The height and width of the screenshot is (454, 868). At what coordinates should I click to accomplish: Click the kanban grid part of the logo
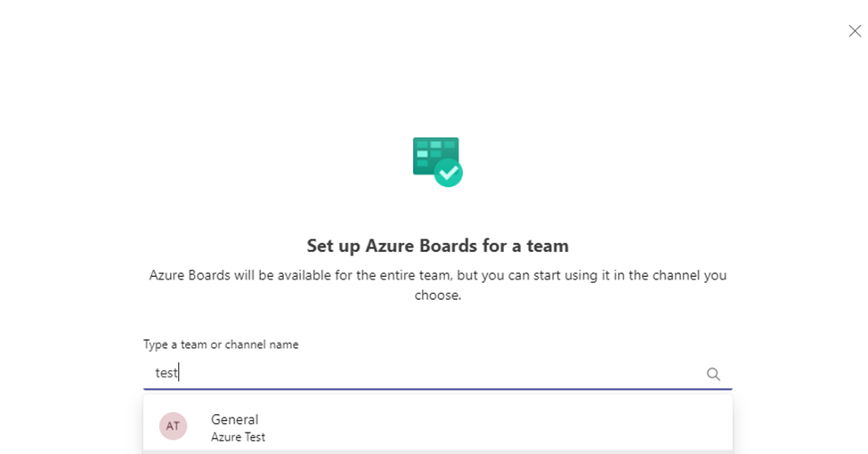tap(433, 153)
